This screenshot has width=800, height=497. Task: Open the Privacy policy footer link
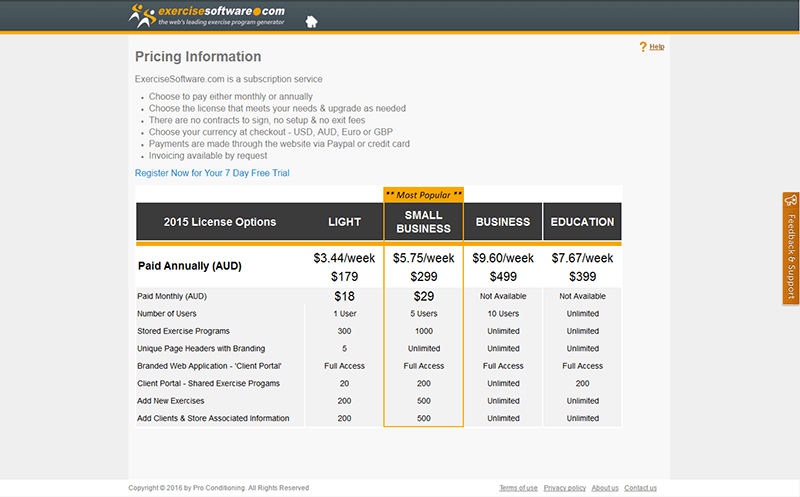tap(564, 488)
